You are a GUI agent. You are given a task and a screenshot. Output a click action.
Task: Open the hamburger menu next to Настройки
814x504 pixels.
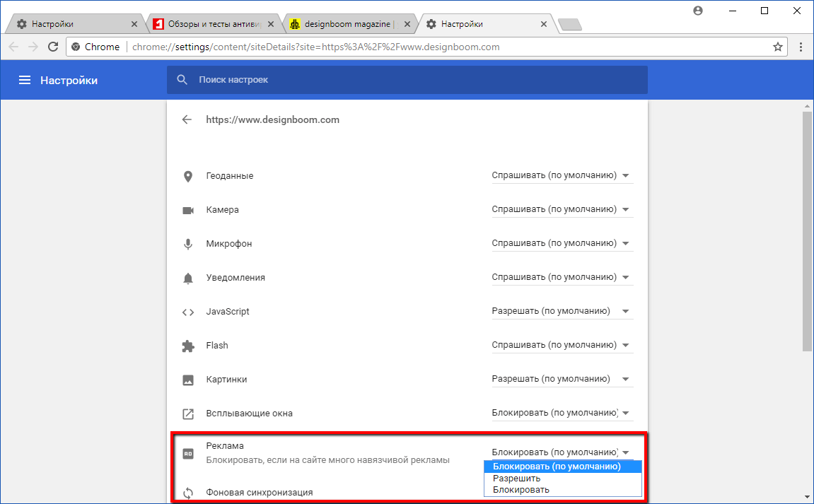pos(25,80)
